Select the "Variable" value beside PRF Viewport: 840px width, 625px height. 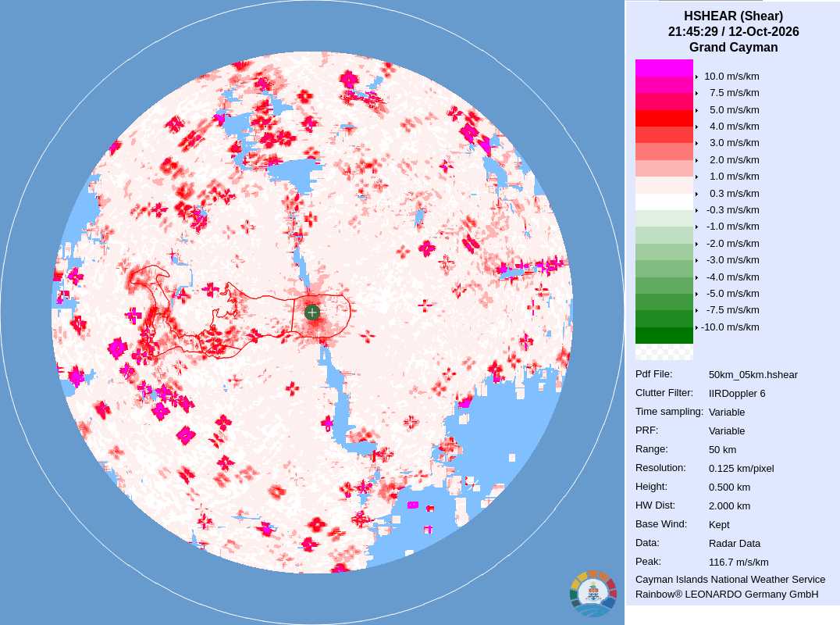click(x=727, y=431)
